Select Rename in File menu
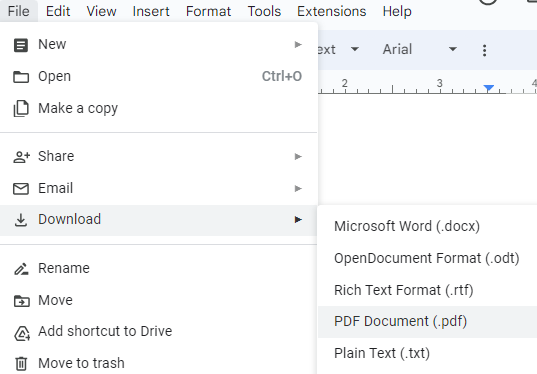The width and height of the screenshot is (537, 374). pyautogui.click(x=159, y=269)
